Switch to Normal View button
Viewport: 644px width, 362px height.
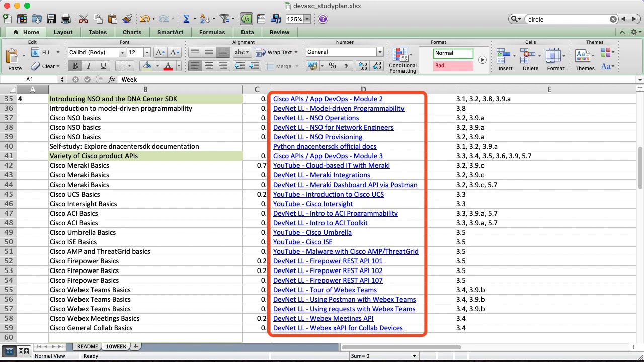pos(9,351)
